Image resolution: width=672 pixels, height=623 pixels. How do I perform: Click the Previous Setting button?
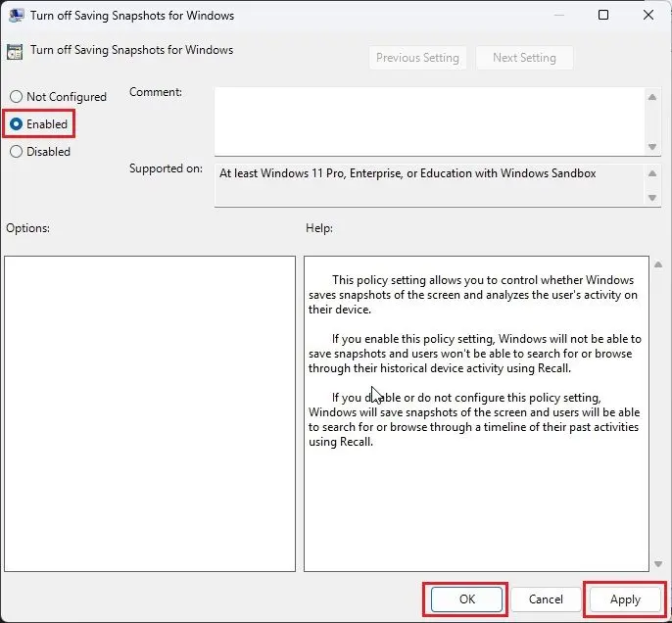tap(417, 58)
